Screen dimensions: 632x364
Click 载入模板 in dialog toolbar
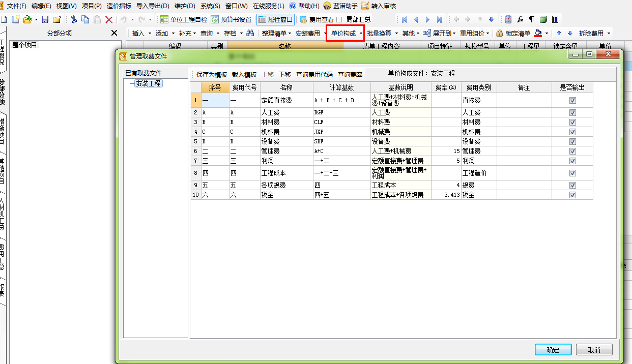tap(244, 74)
